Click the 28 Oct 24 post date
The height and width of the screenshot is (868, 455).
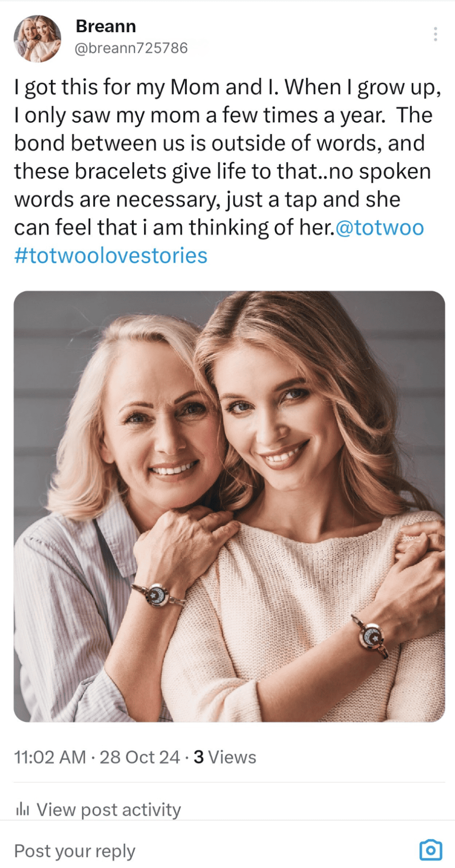140,757
